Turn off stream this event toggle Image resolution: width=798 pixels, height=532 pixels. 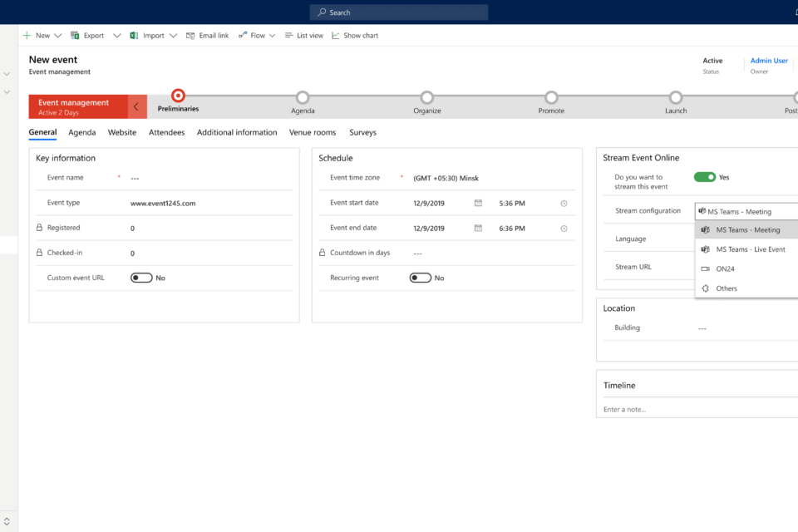pos(704,177)
